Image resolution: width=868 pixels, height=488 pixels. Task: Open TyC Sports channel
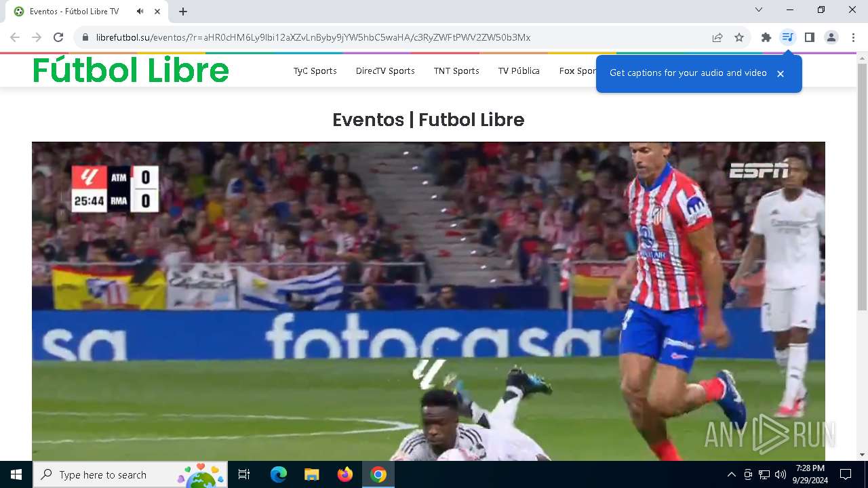315,70
